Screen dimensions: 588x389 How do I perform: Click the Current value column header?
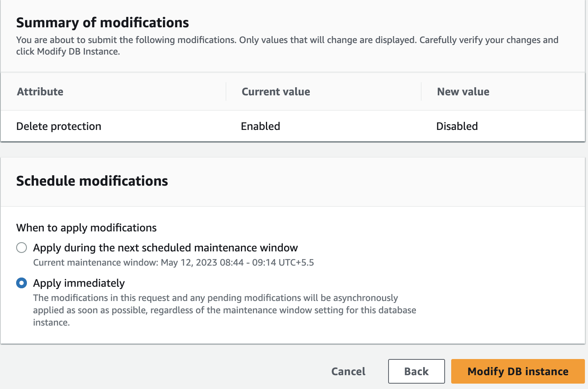tap(276, 91)
